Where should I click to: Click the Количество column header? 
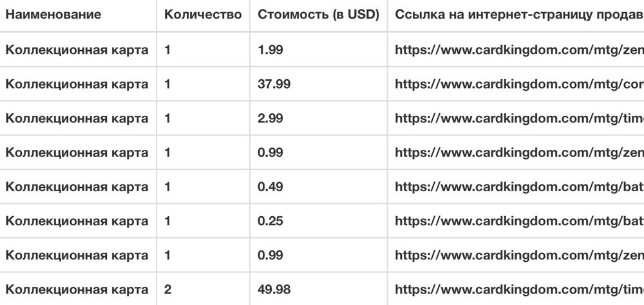(x=203, y=14)
